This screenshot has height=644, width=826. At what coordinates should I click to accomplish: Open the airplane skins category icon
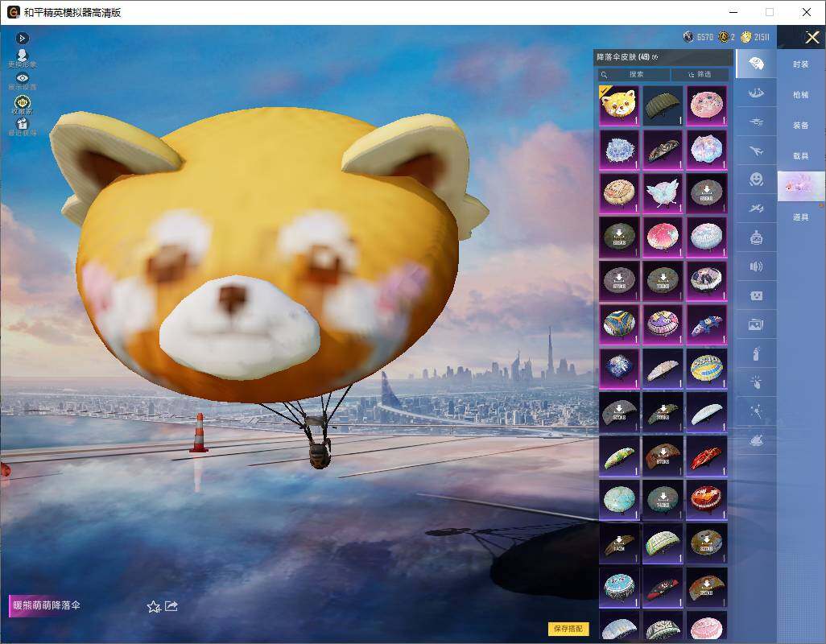(757, 151)
